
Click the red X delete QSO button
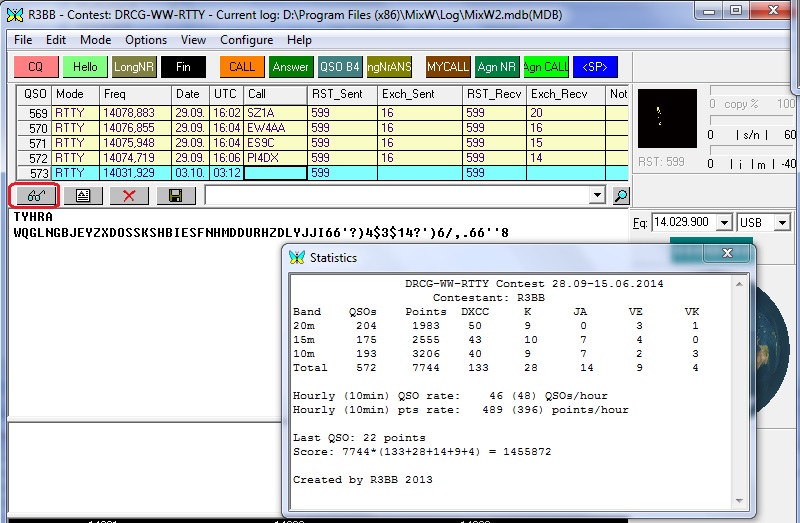pyautogui.click(x=129, y=196)
